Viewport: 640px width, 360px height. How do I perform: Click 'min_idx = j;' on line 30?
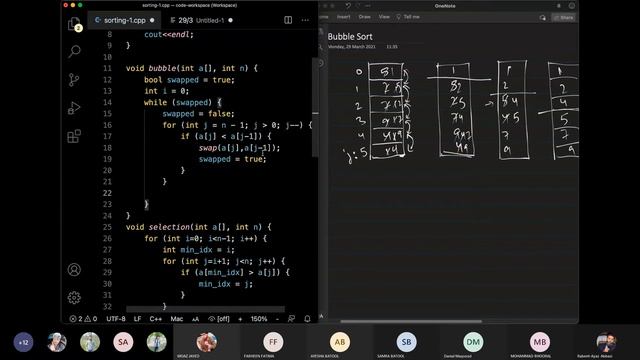[226, 284]
